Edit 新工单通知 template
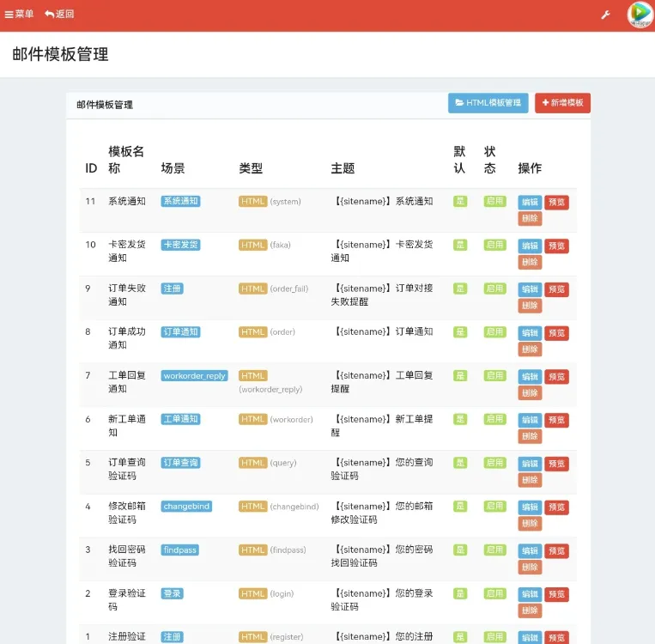Viewport: 655px width, 644px height. [530, 420]
